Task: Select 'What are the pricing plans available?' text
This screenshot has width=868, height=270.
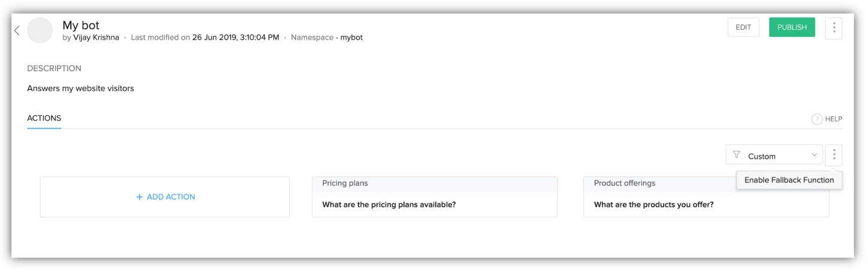Action: [x=389, y=205]
